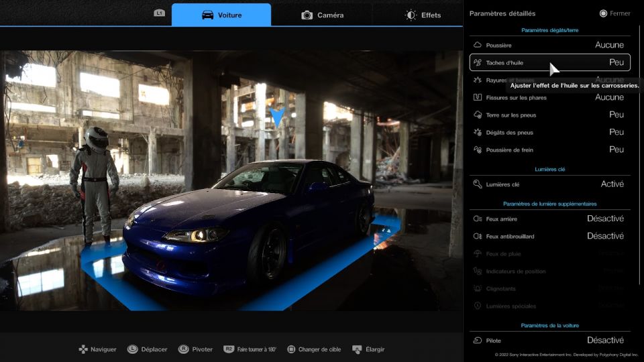Click the Changer de cible button icon
Screen dimensions: 644x362
(291, 349)
